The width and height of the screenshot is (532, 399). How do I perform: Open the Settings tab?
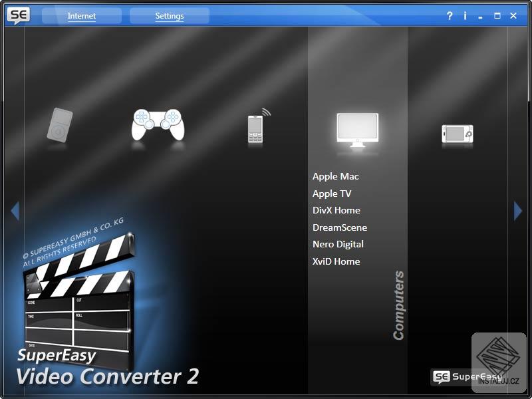(170, 15)
